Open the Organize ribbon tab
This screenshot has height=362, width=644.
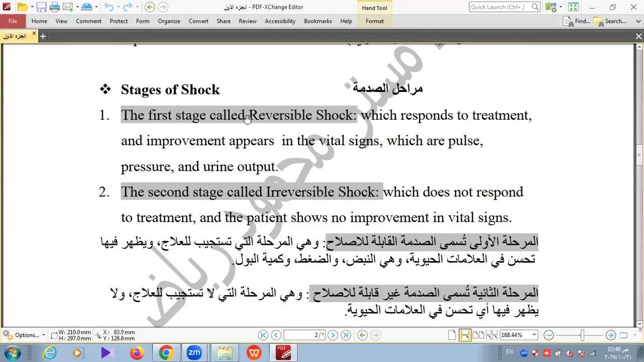tap(169, 21)
